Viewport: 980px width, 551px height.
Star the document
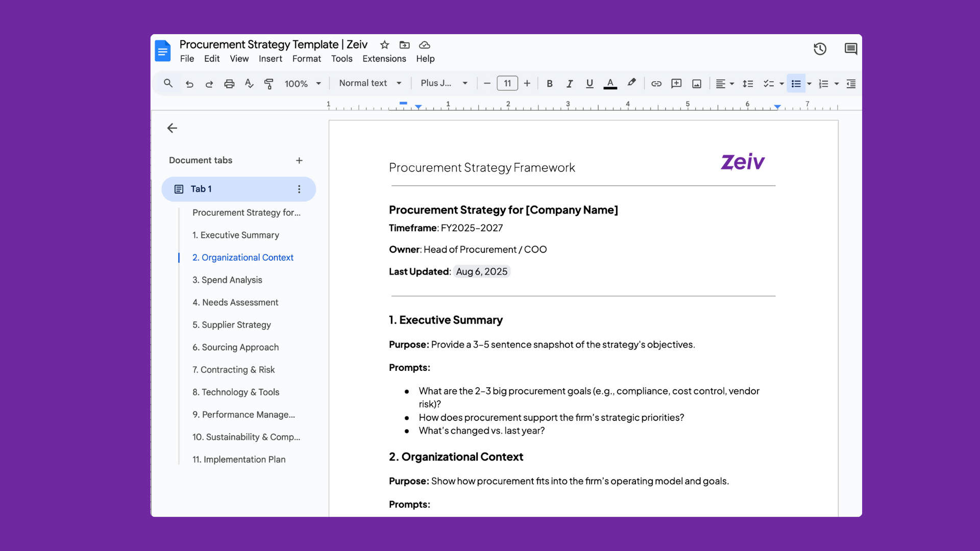[384, 45]
